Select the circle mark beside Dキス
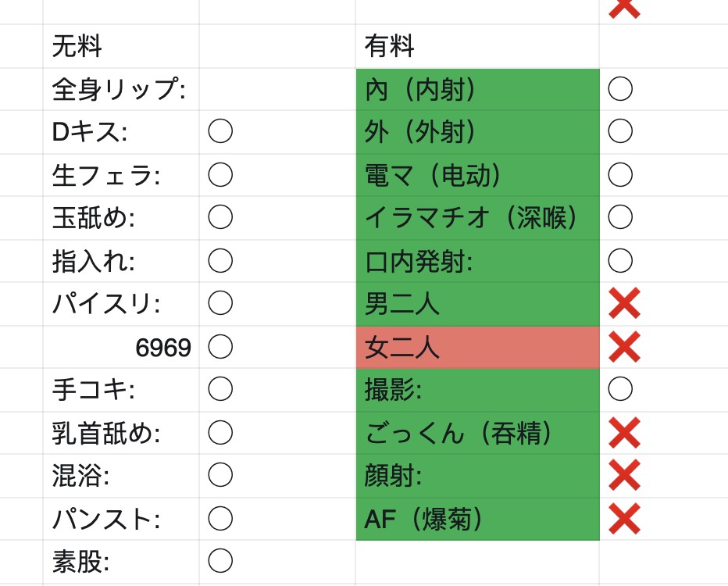The width and height of the screenshot is (728, 586). tap(220, 131)
